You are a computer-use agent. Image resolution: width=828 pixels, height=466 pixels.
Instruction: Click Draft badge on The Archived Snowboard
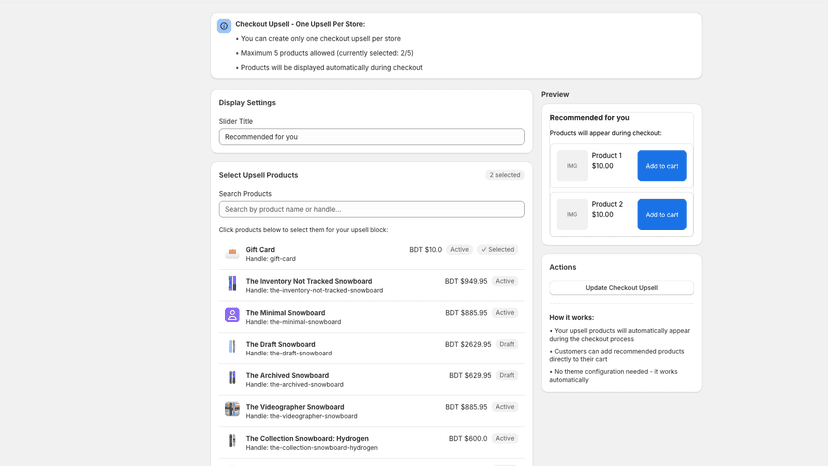(507, 375)
